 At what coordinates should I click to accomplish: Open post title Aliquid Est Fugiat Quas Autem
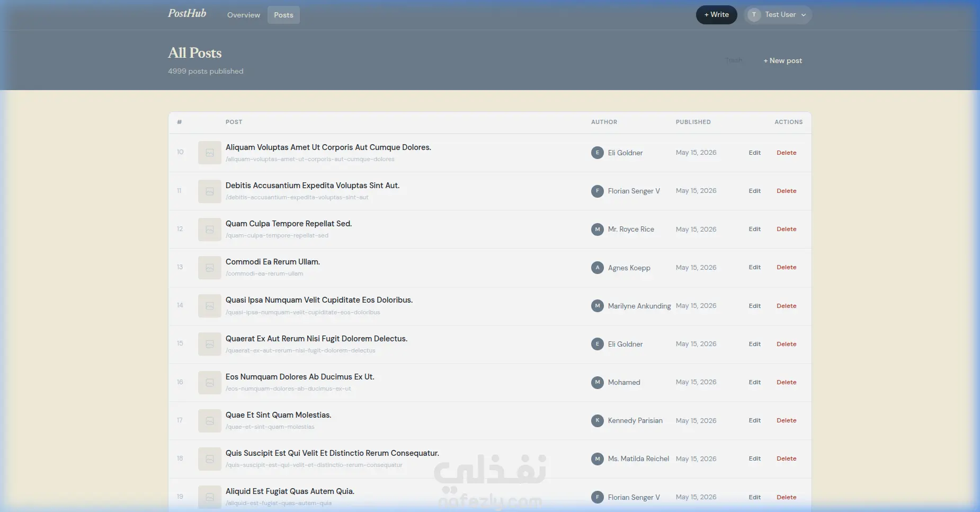pyautogui.click(x=290, y=491)
